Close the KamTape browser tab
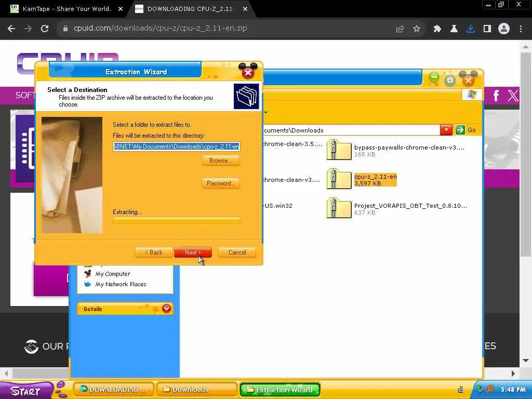 point(121,9)
